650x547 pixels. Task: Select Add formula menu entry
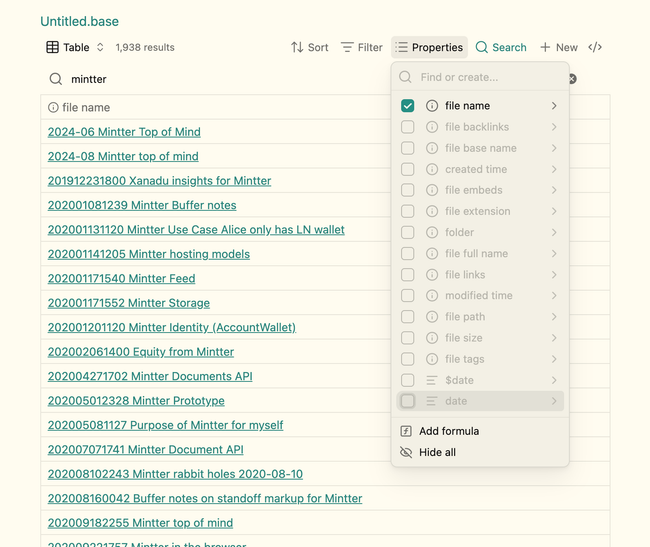(480, 431)
